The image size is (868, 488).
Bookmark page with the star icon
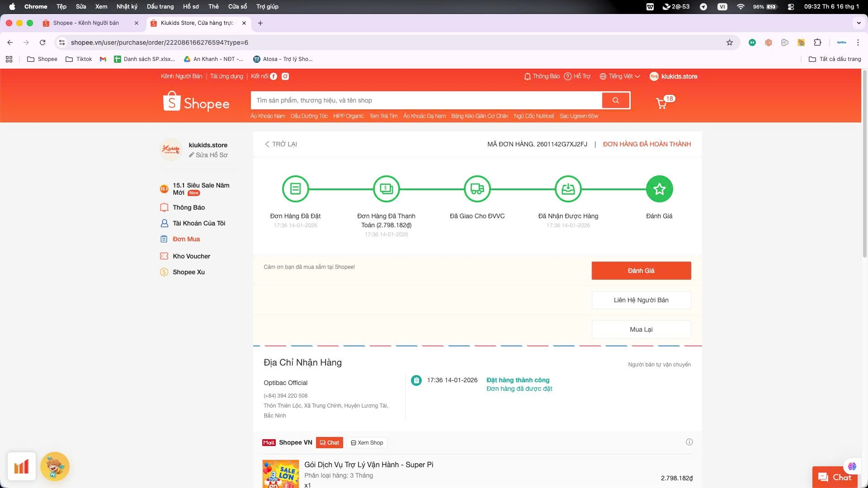click(729, 42)
